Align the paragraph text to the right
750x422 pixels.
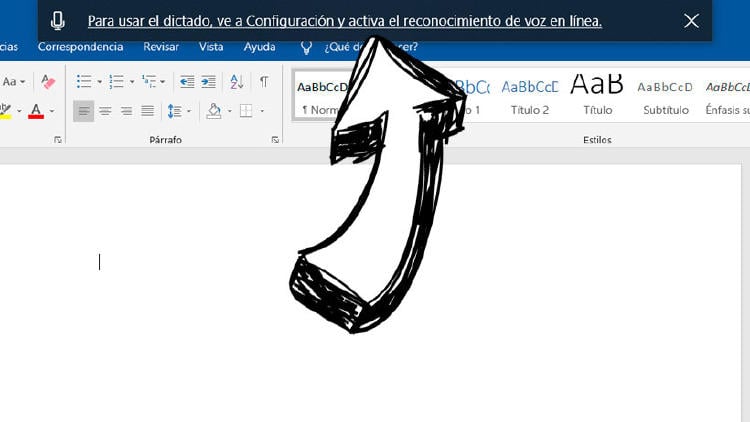(x=126, y=111)
